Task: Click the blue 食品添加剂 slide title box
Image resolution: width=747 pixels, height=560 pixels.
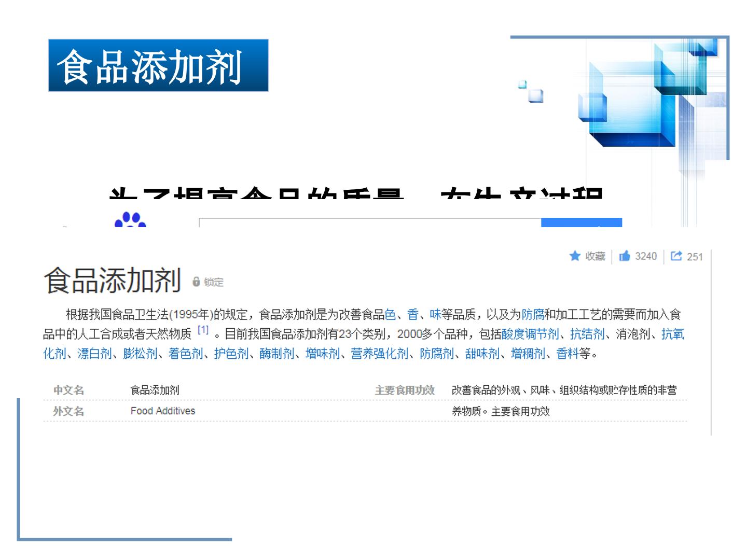Action: pos(158,65)
